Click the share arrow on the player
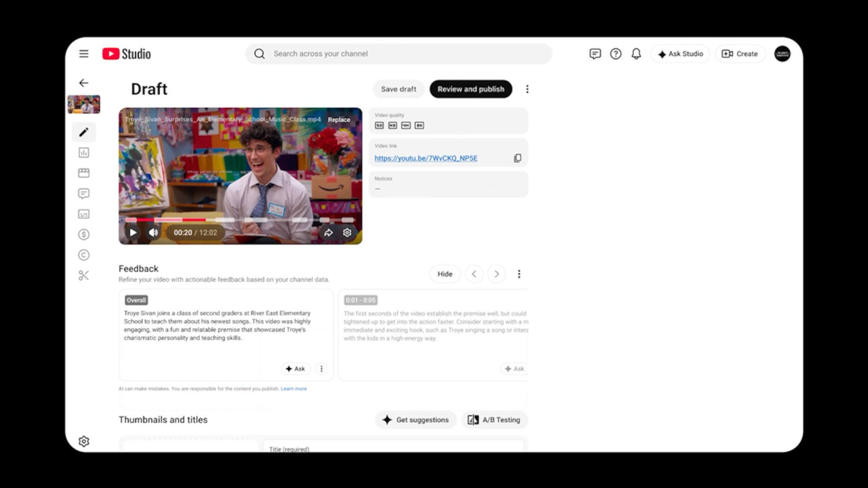Viewport: 868px width, 488px height. point(328,232)
